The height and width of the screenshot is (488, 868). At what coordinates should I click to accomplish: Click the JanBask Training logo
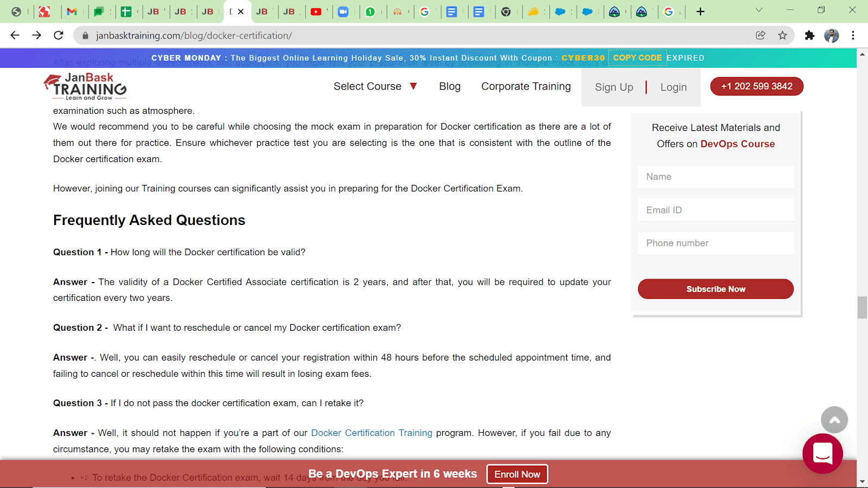85,86
